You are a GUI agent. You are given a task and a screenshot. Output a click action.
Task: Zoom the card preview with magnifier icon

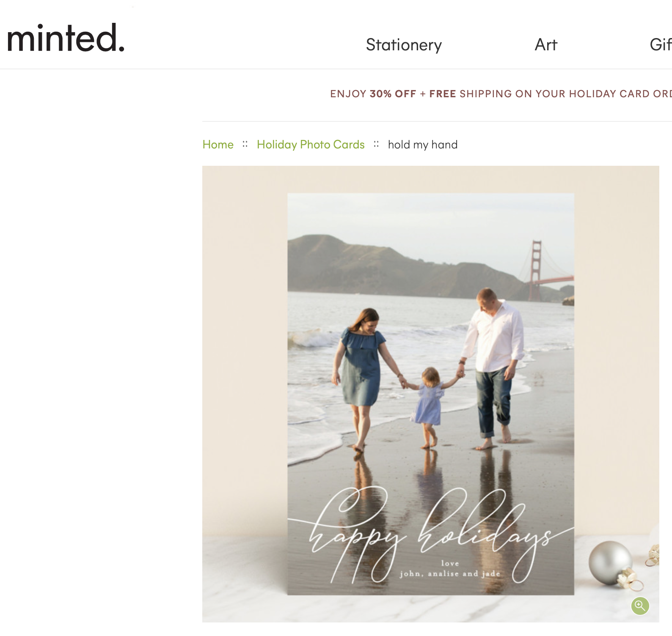click(640, 606)
